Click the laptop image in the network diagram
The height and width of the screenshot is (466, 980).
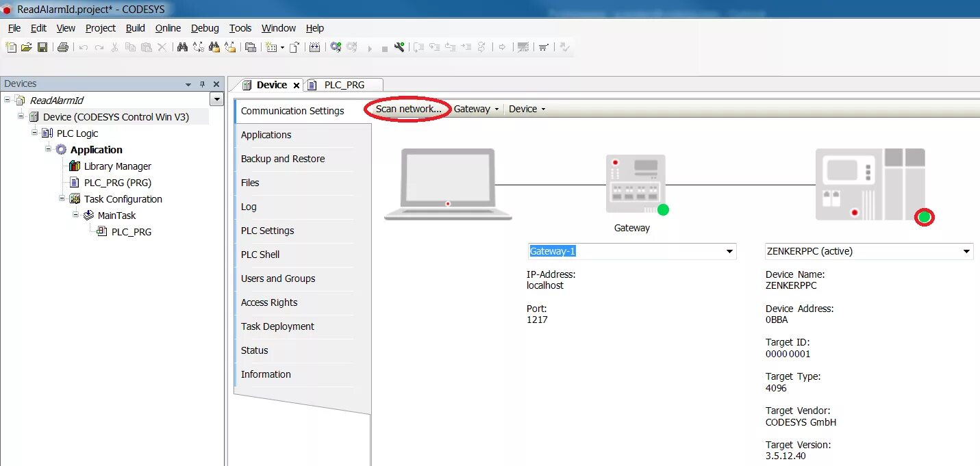pos(448,184)
